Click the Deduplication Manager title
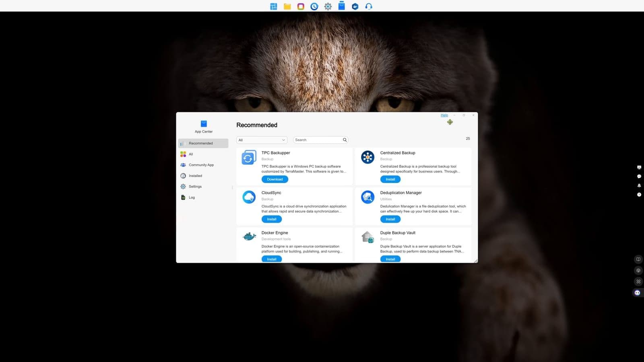644x362 pixels. pyautogui.click(x=401, y=193)
